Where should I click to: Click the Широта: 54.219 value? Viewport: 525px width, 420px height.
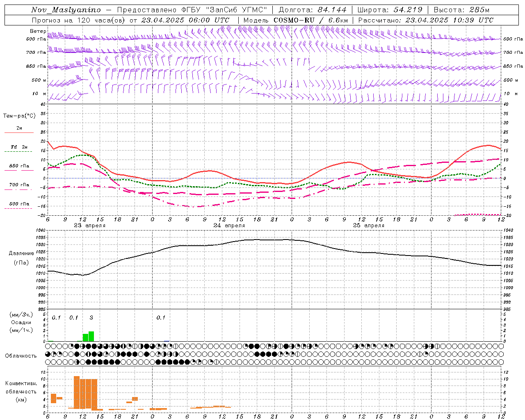(x=390, y=10)
